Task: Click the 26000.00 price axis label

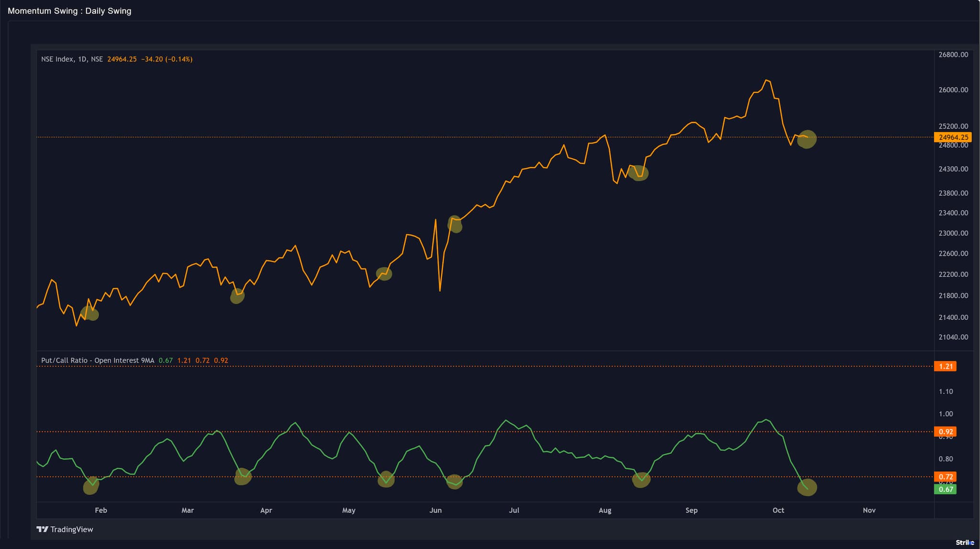Action: [953, 90]
